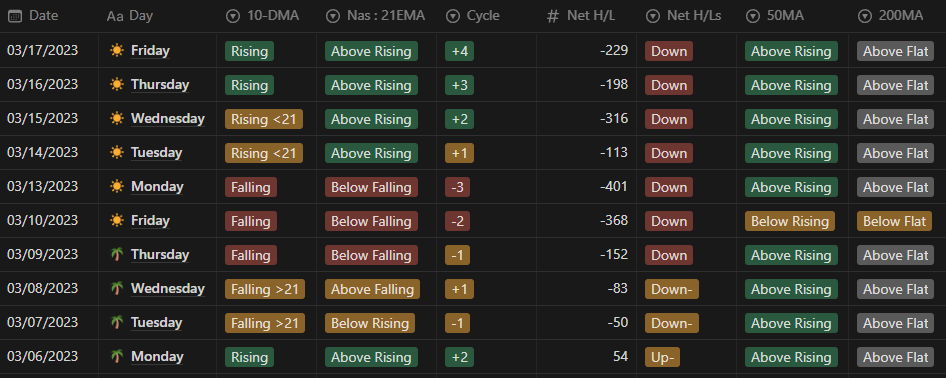946x378 pixels.
Task: Edit the -401 Net H/L value
Action: [x=614, y=187]
